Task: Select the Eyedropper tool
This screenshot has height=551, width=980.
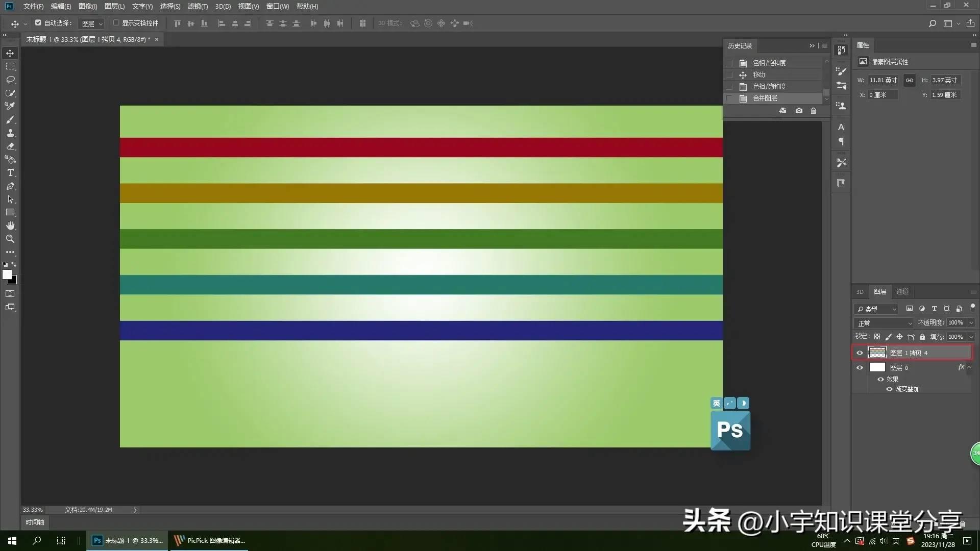Action: point(10,106)
